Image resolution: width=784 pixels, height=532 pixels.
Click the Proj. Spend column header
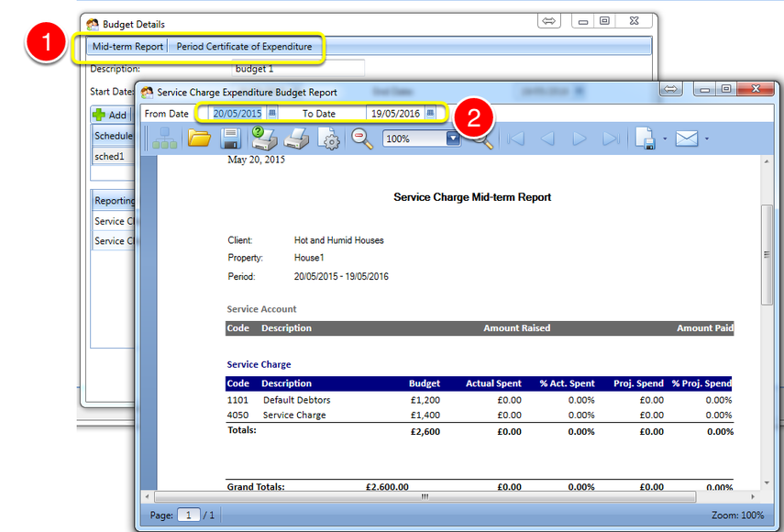[x=638, y=383]
